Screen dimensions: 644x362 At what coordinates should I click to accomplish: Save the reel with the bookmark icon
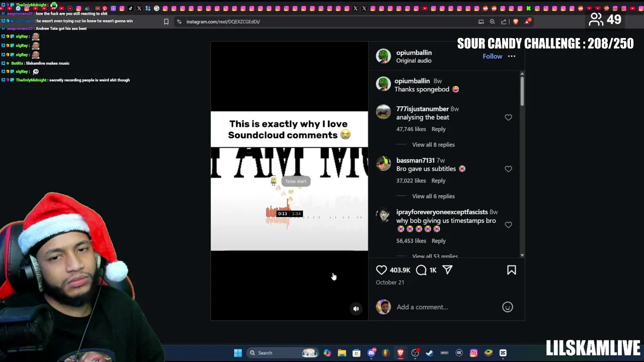pos(511,270)
